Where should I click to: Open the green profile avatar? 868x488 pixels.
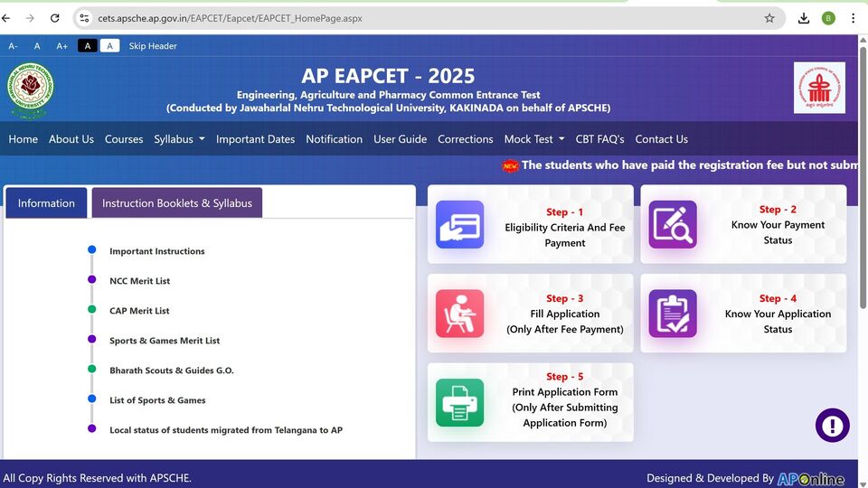tap(828, 18)
